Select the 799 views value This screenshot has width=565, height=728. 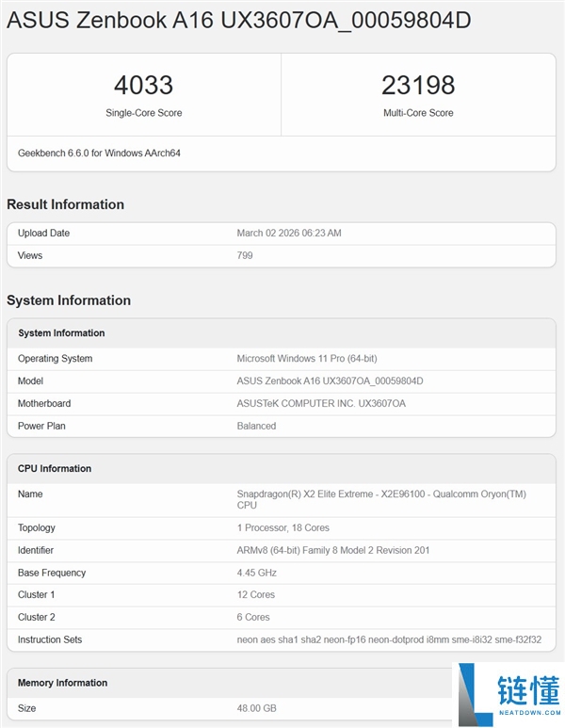[x=245, y=255]
